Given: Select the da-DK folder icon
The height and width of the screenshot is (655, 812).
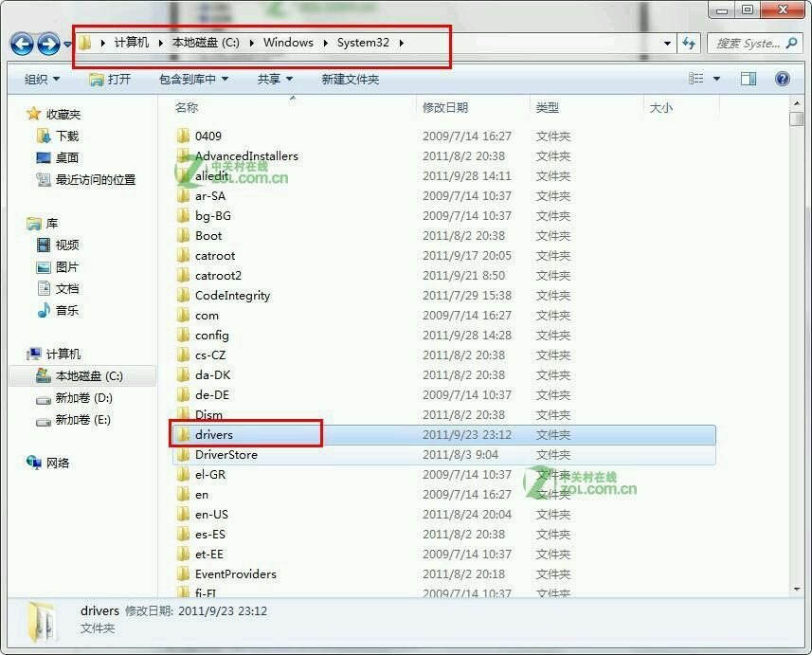Looking at the screenshot, I should 183,374.
